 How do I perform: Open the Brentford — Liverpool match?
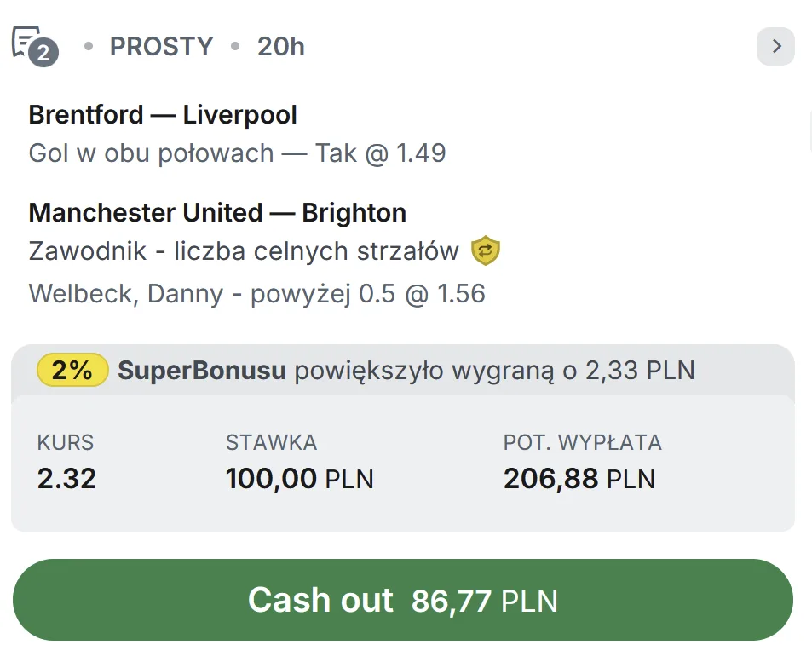point(163,115)
